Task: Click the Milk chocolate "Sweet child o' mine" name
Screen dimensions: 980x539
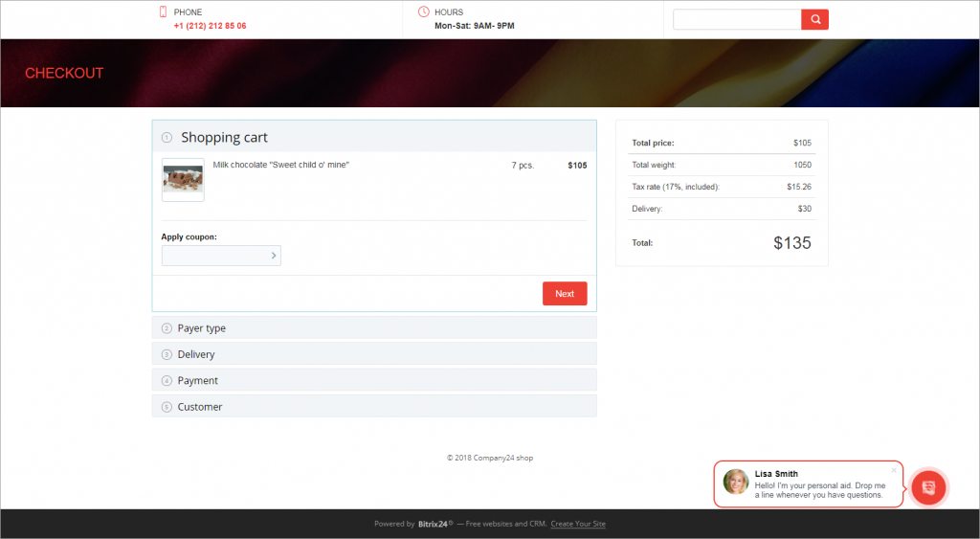Action: 280,165
